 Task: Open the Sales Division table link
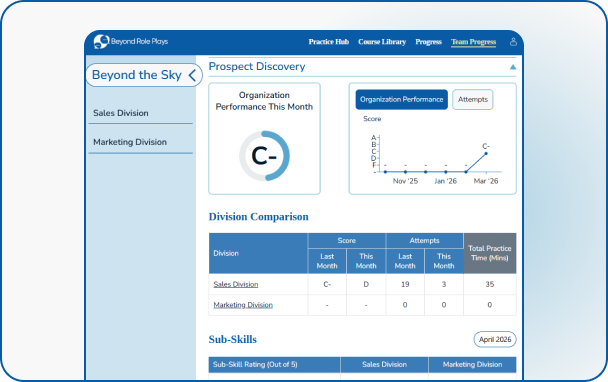tap(235, 284)
